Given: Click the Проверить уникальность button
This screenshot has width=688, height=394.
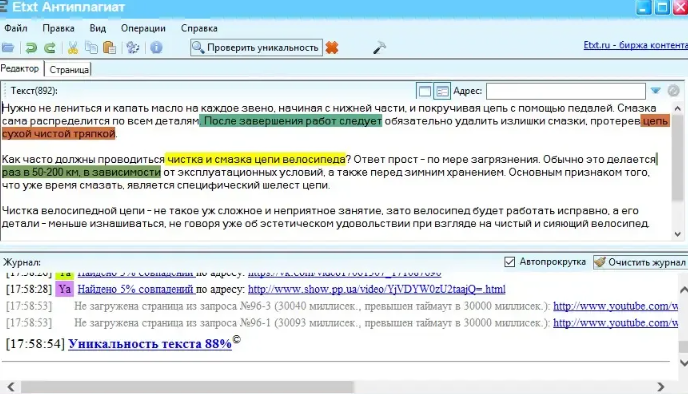Looking at the screenshot, I should [x=256, y=47].
